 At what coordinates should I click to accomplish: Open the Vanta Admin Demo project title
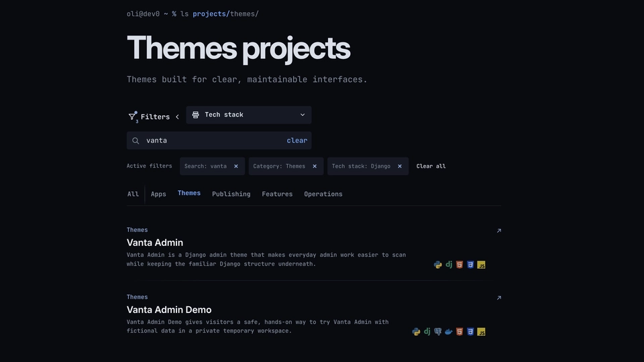(169, 310)
